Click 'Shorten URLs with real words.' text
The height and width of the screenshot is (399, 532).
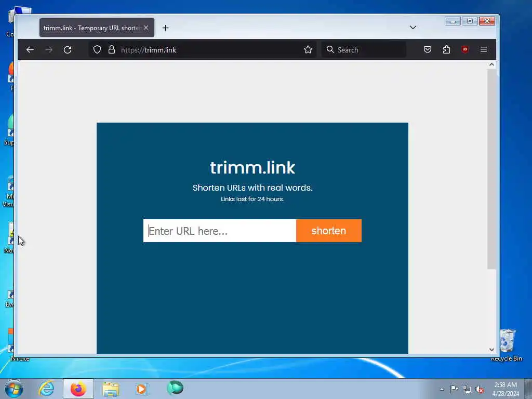pos(252,188)
